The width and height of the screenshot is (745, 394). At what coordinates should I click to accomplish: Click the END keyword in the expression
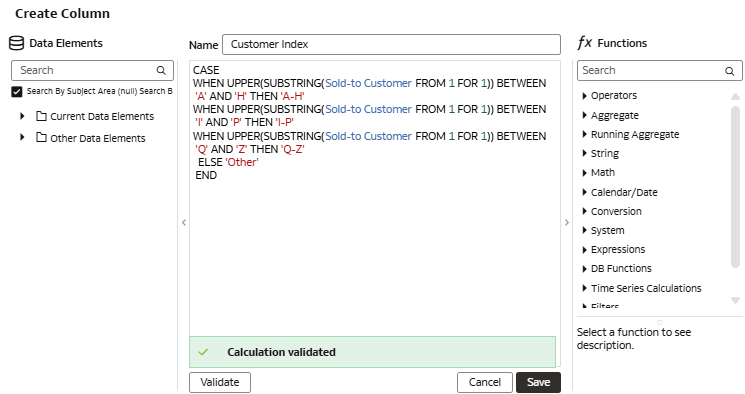[x=206, y=175]
